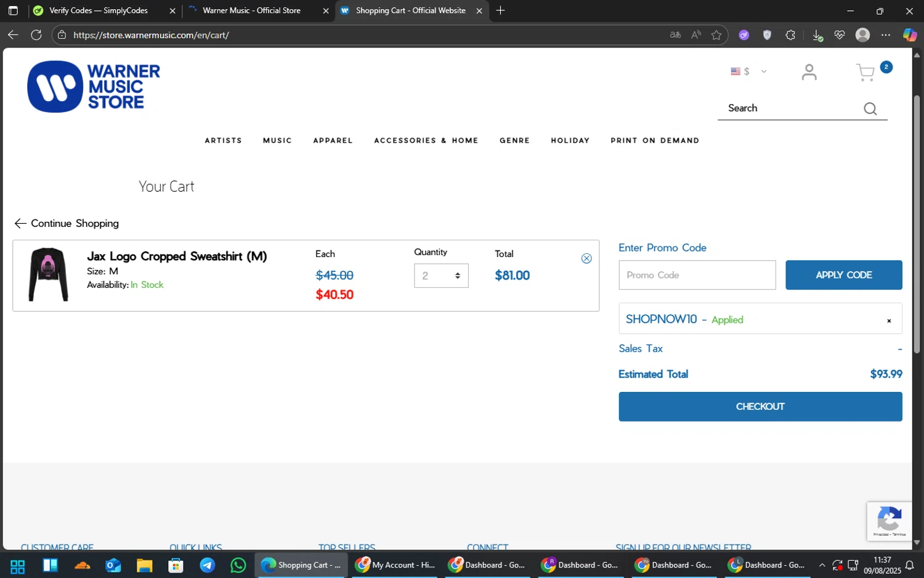Click the translate page icon
The image size is (924, 578).
pos(675,35)
